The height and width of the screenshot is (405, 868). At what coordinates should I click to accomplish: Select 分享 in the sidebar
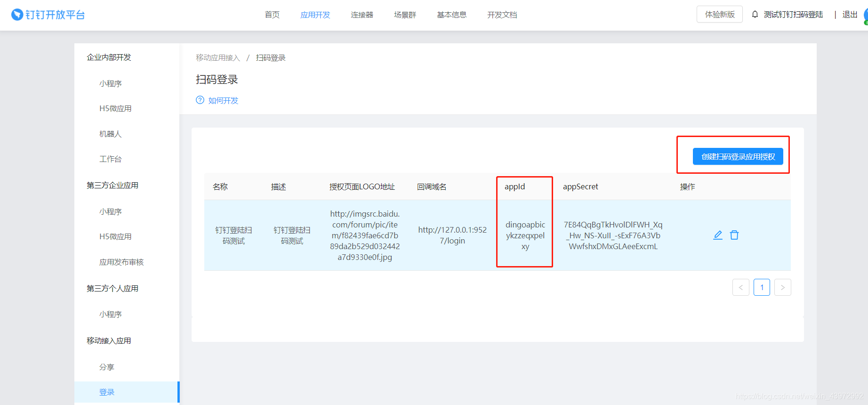(x=107, y=367)
